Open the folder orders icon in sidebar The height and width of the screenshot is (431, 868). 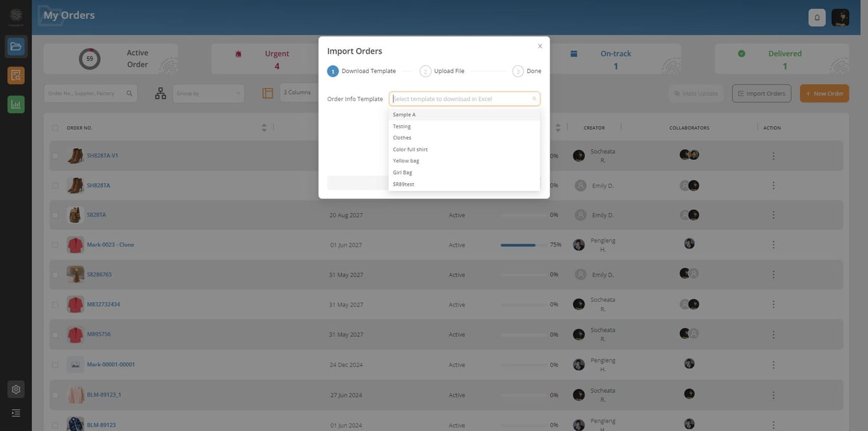coord(16,46)
